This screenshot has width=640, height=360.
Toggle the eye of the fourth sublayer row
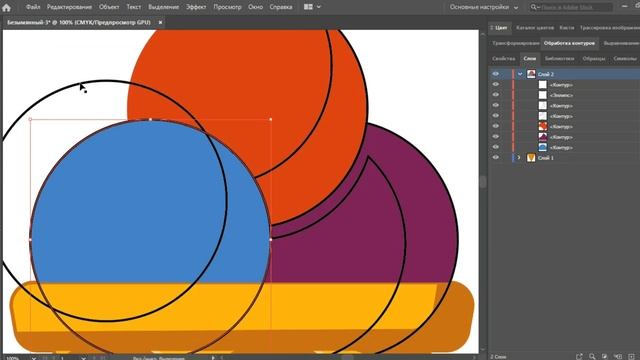[496, 116]
